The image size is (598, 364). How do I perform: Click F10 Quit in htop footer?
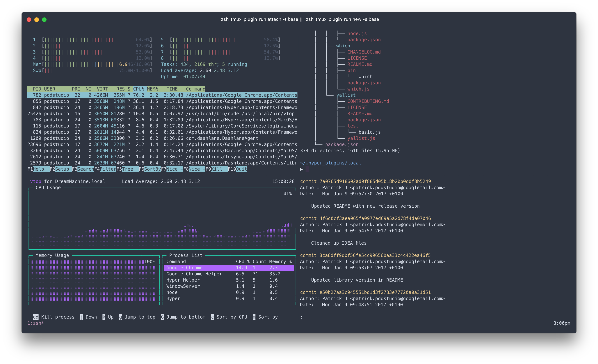tap(241, 169)
